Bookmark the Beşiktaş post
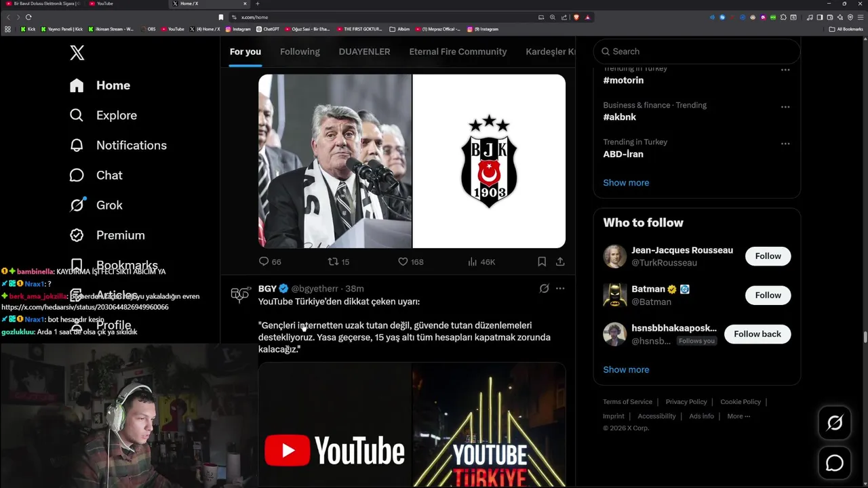 point(542,262)
